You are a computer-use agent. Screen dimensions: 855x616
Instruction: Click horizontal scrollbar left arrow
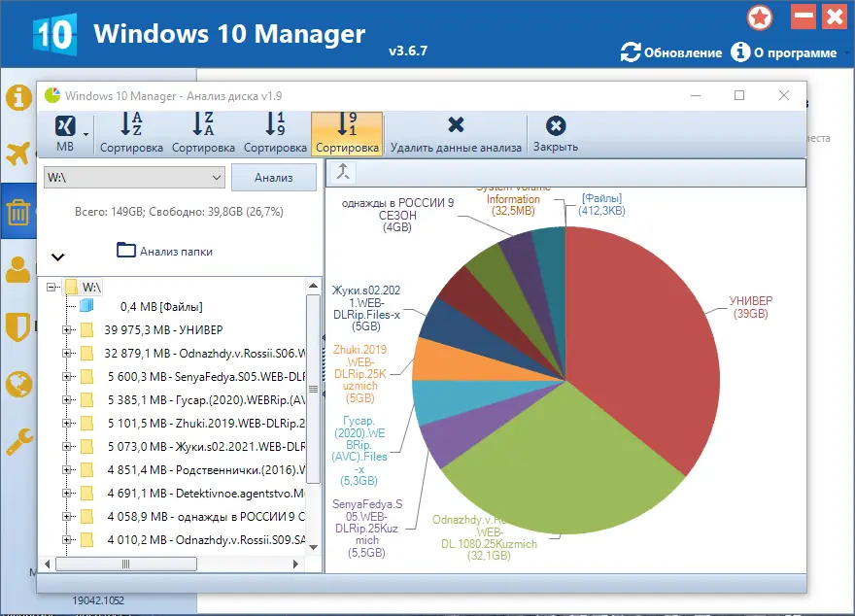tap(48, 564)
